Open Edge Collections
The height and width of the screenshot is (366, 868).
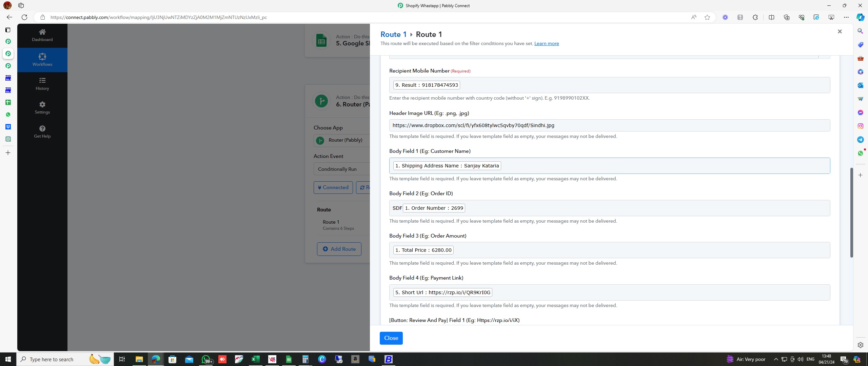click(x=787, y=17)
